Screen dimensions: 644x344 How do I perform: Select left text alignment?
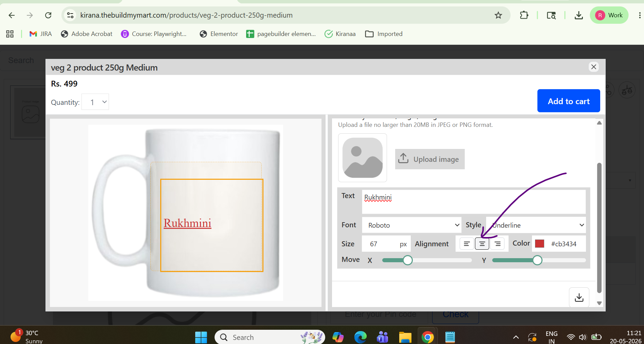[x=467, y=244]
